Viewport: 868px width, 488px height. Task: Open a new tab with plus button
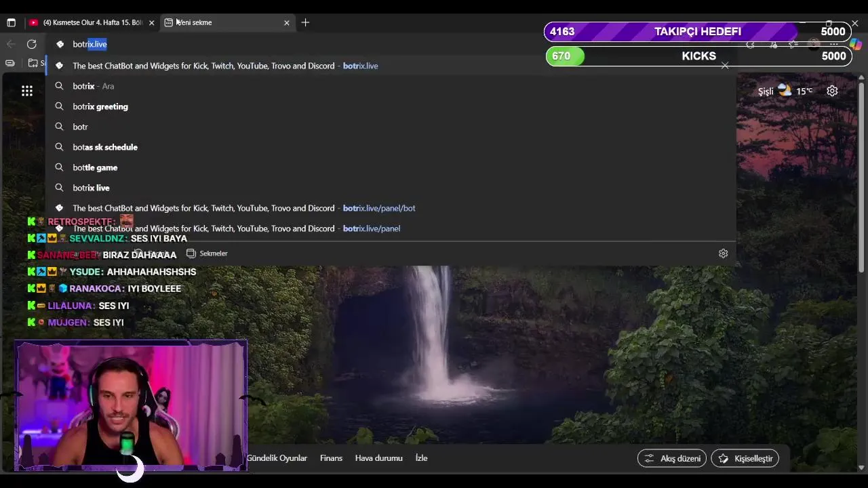tap(305, 22)
